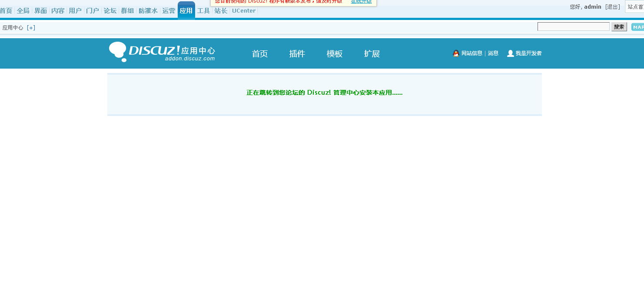
Task: Switch to the 工具 tab
Action: tap(203, 11)
